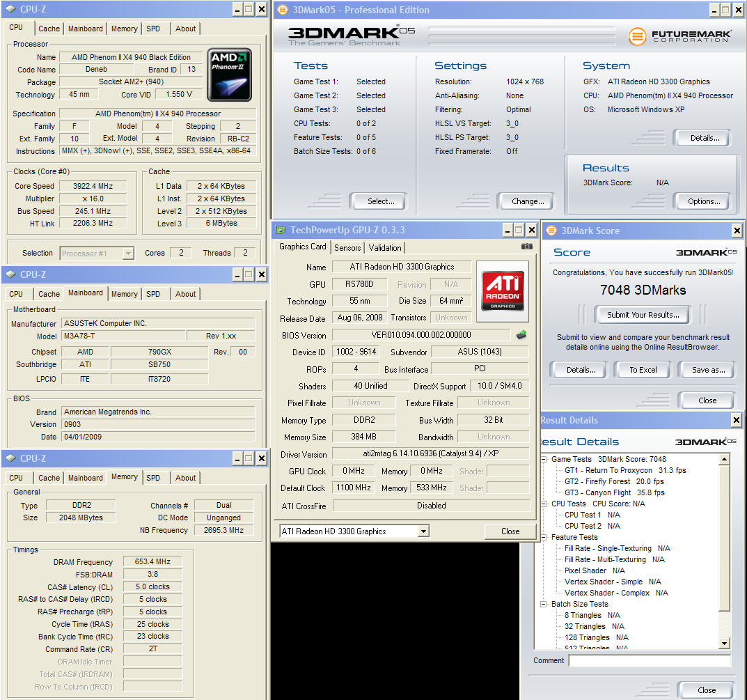Click the 3DMark Score window title icon
747x700 pixels.
point(551,231)
